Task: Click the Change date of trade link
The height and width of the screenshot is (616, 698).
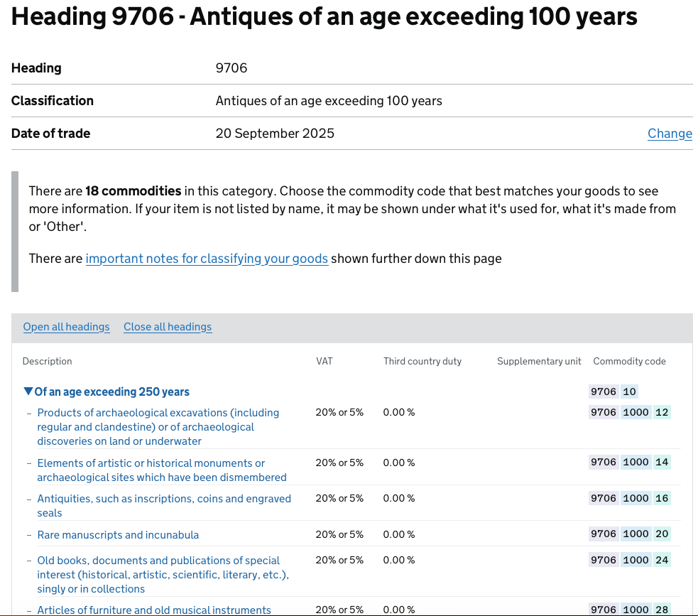Action: tap(670, 134)
